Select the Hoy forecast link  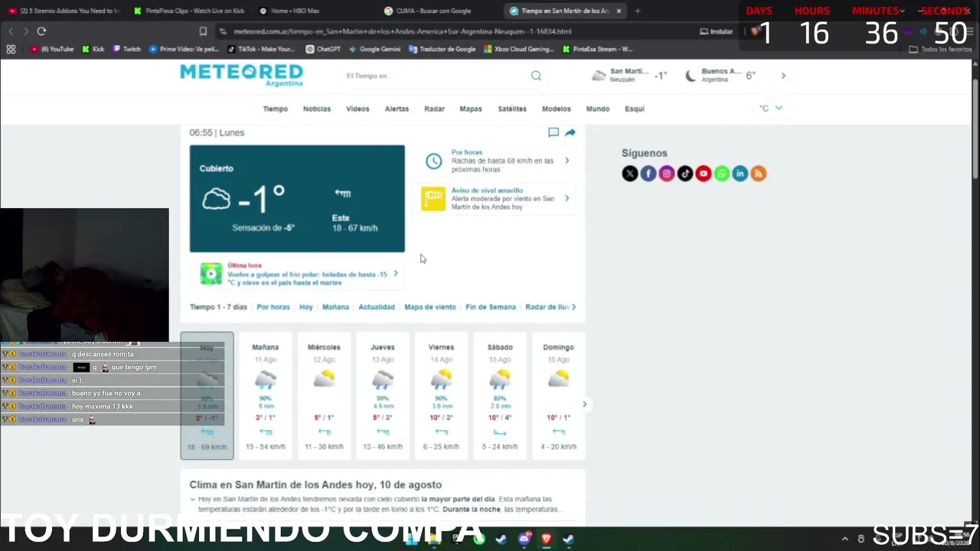(306, 307)
